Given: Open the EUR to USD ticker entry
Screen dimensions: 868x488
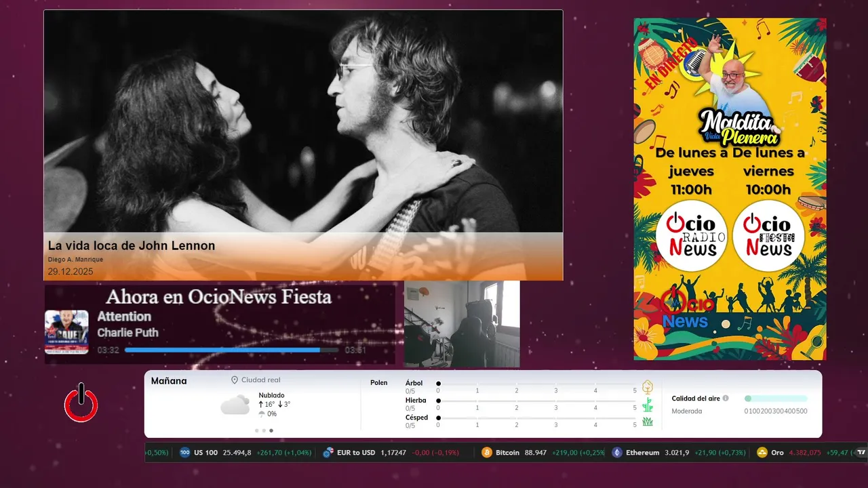Looking at the screenshot, I should 391,453.
